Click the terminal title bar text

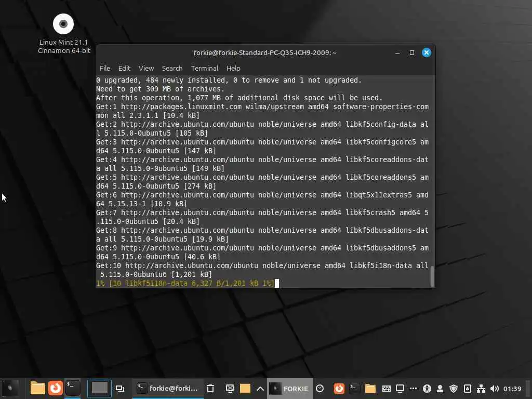point(265,52)
